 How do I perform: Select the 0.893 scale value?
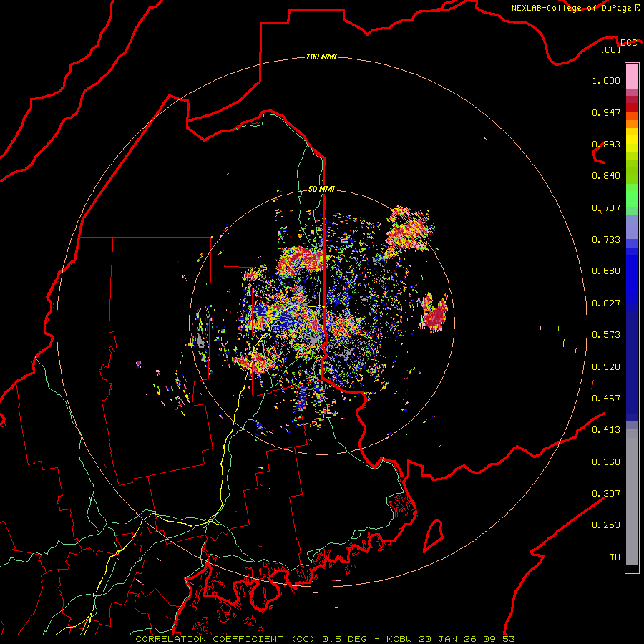pos(606,144)
